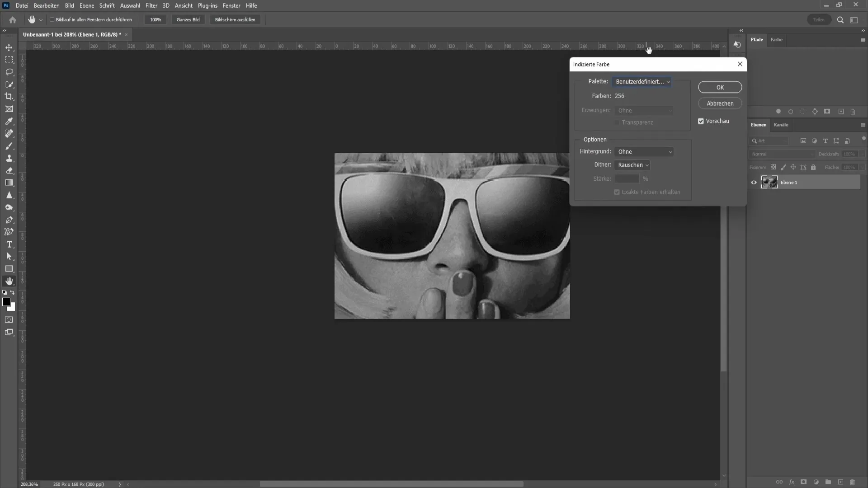Select the Path Selection tool

(9, 256)
